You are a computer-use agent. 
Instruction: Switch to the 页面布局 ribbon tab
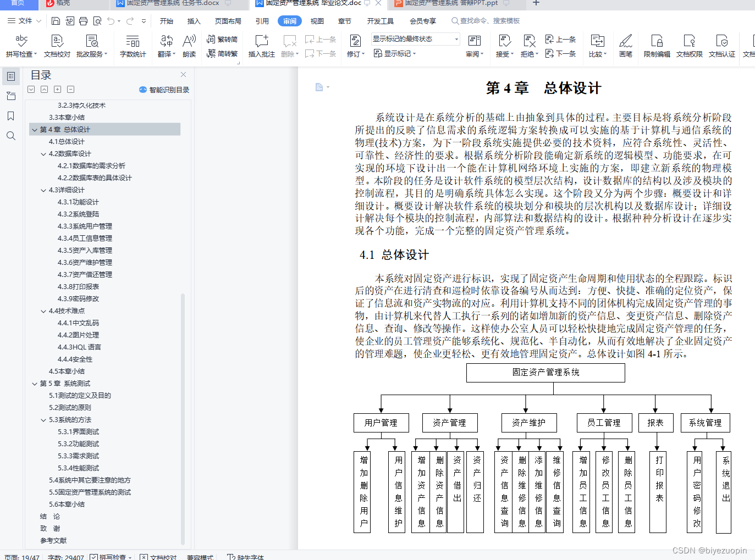point(228,21)
